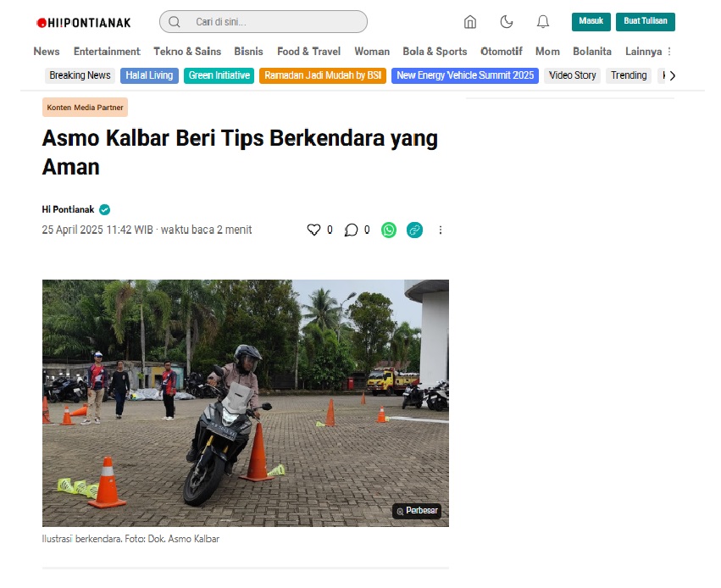Click magnifier icon in search bar
721x588 pixels.
175,22
